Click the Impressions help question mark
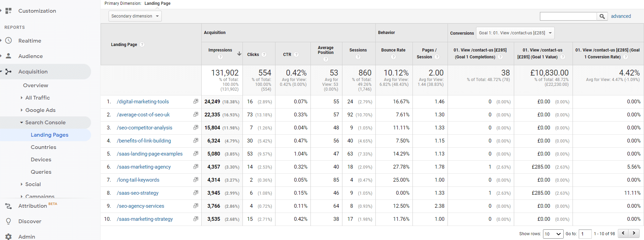Viewport: 644px width, 240px height. click(220, 57)
